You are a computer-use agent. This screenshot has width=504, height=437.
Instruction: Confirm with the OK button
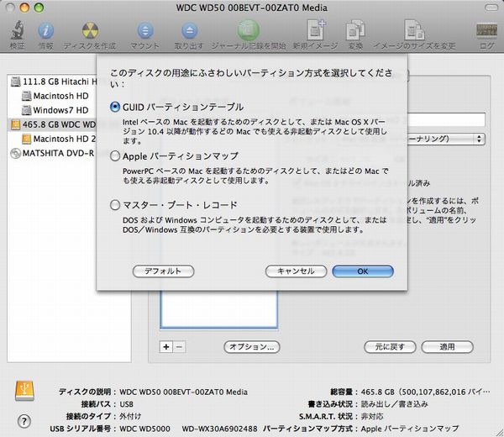(x=363, y=271)
